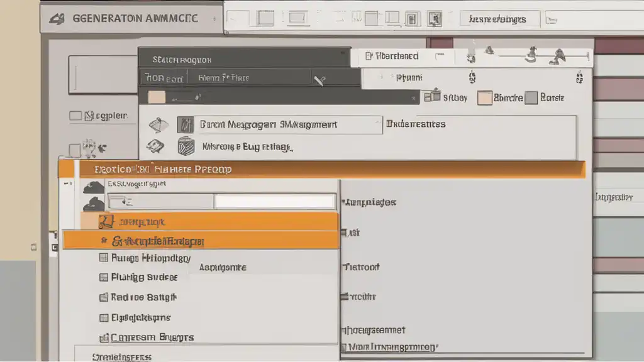This screenshot has width=644, height=362.
Task: Click the small icon left of 'Ενcıthr'
Action: coord(344,297)
